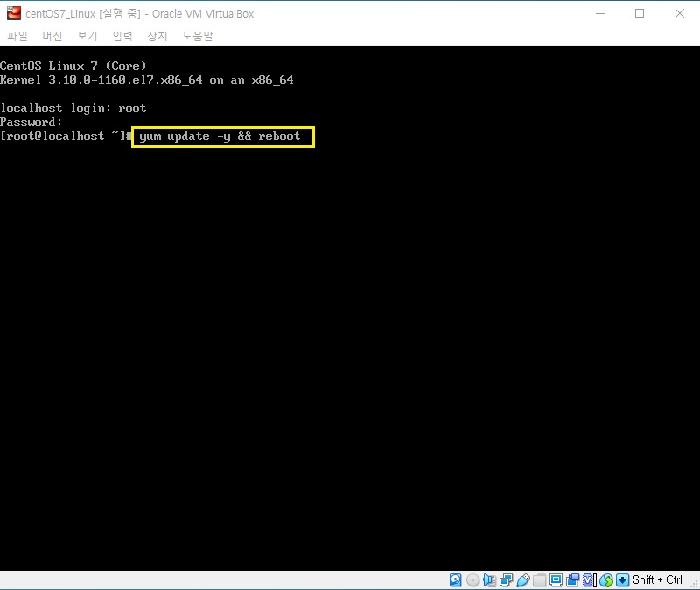Click the optical disc drive status icon

pyautogui.click(x=472, y=579)
